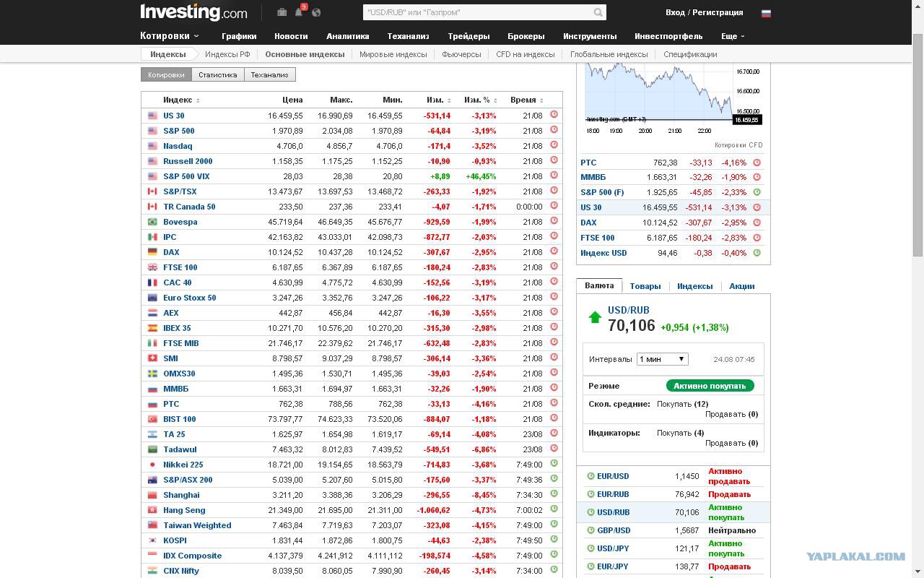This screenshot has height=578, width=924.
Task: Open the Taiwan Weighted index link
Action: point(197,525)
